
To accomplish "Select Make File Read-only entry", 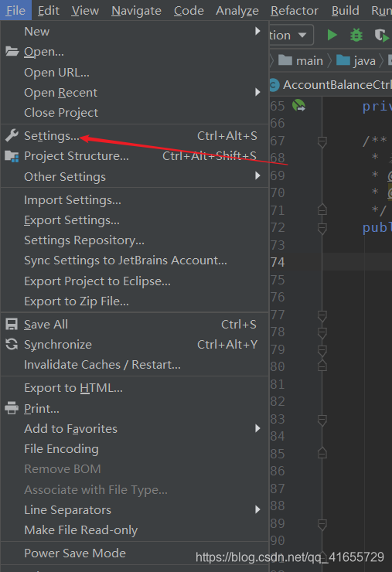I will click(x=135, y=530).
